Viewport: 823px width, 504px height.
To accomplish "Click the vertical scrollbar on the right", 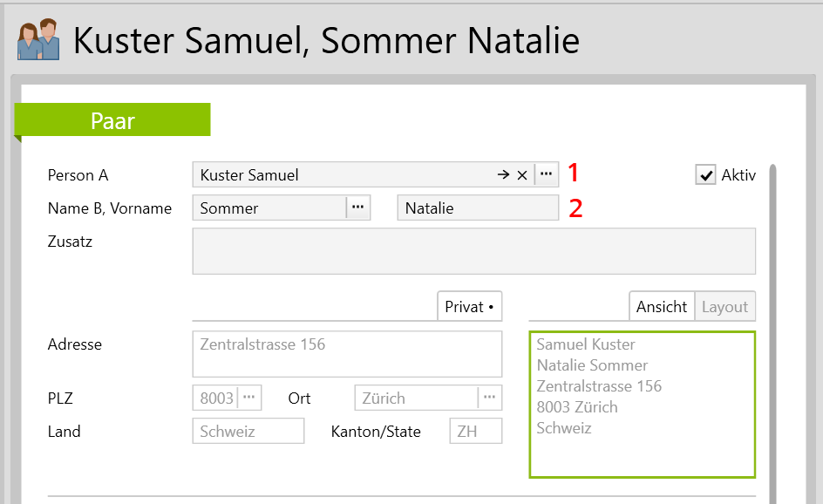I will 772,331.
